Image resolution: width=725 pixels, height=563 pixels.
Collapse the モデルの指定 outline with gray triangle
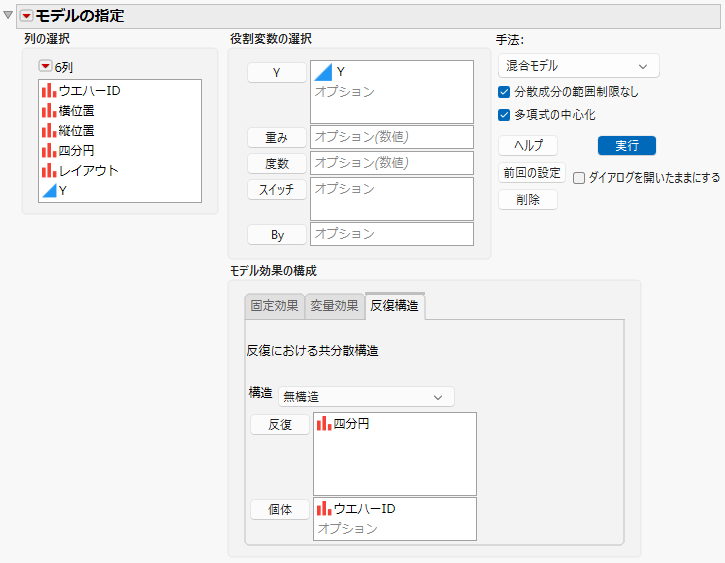8,15
